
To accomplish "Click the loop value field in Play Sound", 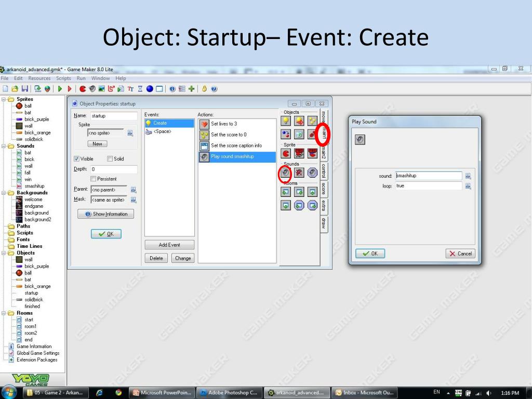I will (429, 186).
